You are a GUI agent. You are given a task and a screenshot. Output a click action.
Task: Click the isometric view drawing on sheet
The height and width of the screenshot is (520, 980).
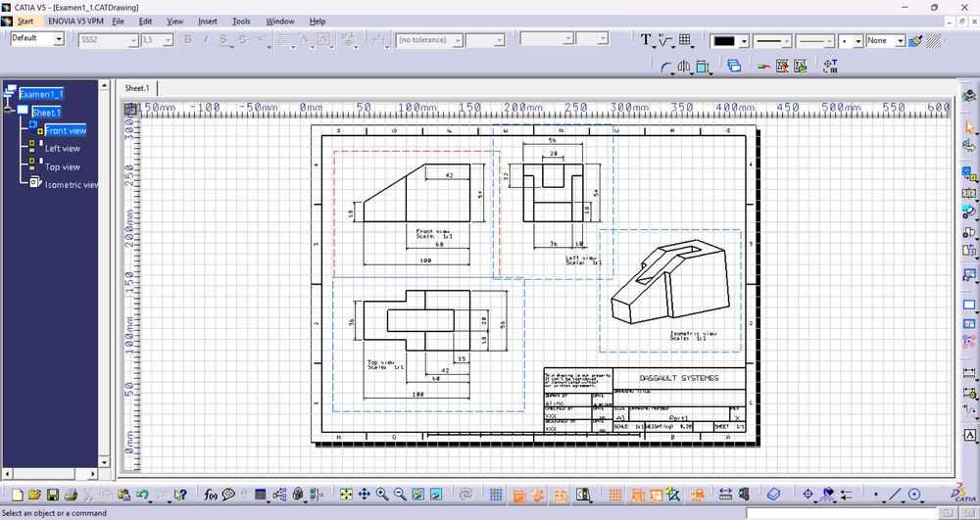click(x=670, y=281)
